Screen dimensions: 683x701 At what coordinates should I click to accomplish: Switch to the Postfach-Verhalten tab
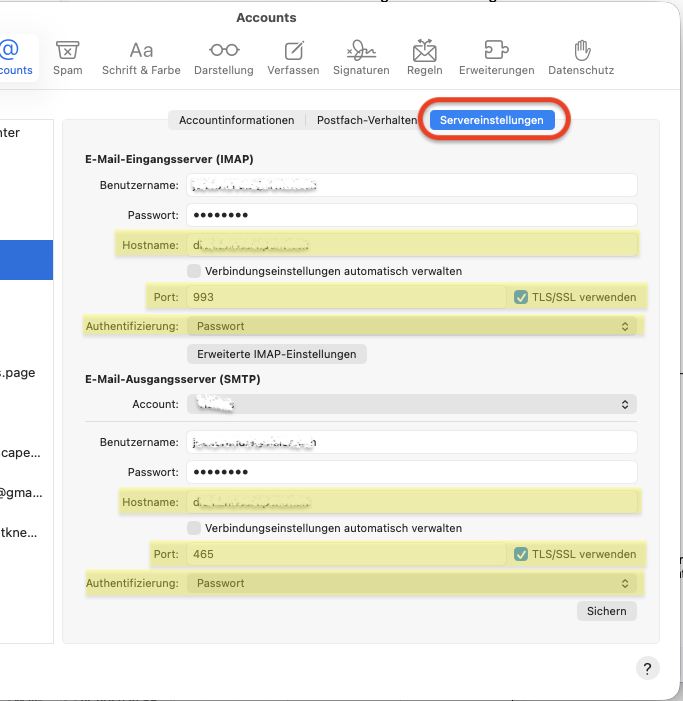[x=367, y=120]
